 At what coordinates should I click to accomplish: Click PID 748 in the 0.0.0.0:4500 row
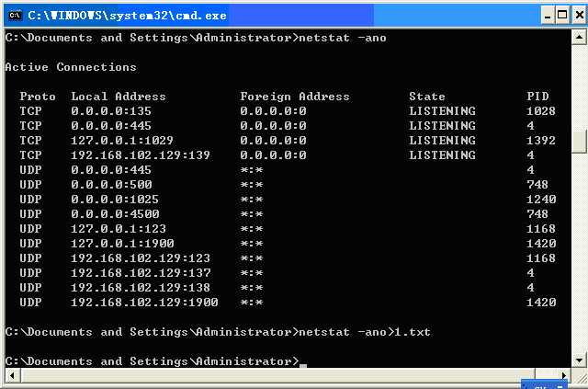click(x=537, y=214)
